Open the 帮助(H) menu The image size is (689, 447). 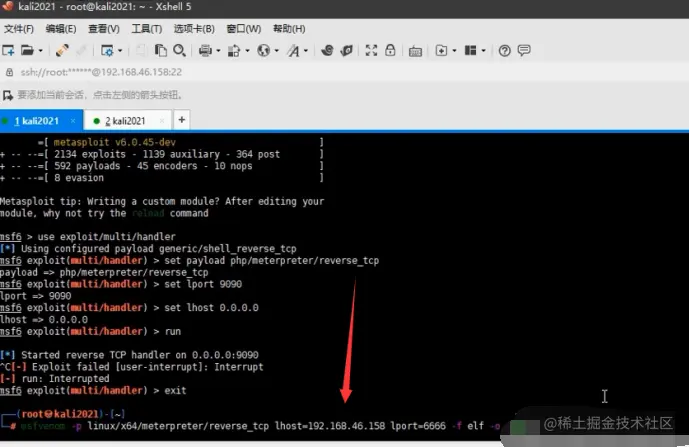coord(289,29)
